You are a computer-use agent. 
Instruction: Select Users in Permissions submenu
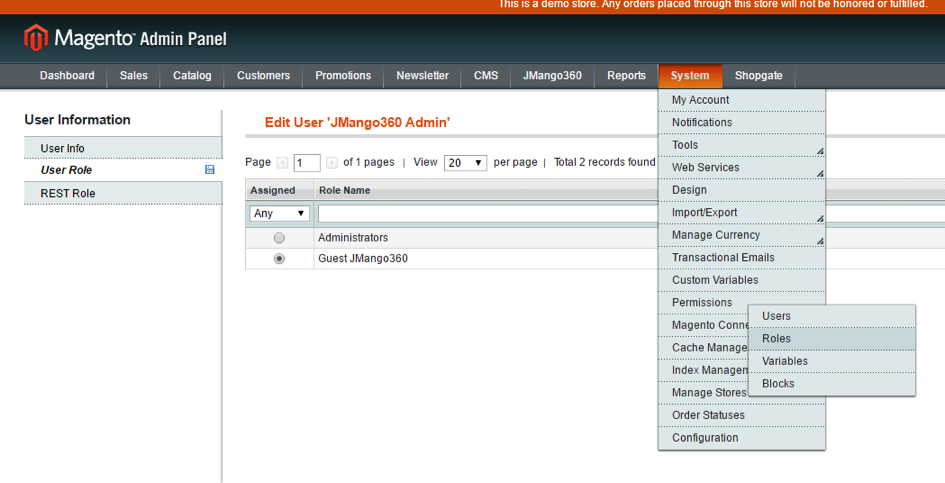pos(832,316)
